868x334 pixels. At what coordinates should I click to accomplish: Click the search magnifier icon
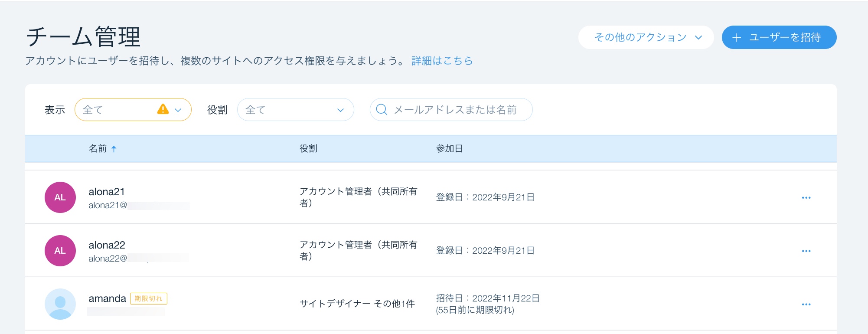tap(382, 109)
